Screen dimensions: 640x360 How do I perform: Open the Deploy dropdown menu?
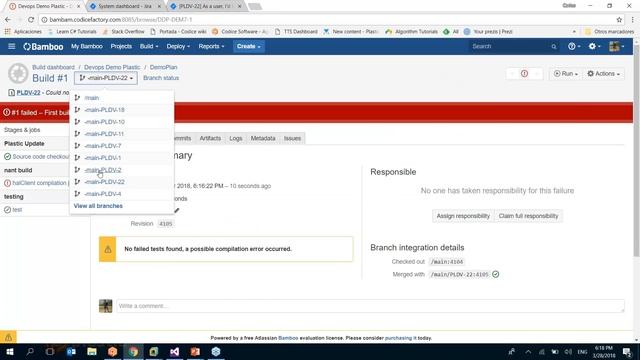(178, 47)
